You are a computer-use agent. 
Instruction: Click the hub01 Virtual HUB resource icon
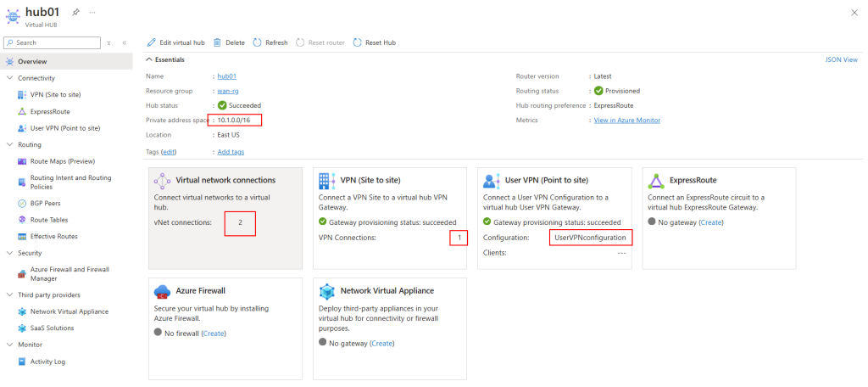[12, 15]
